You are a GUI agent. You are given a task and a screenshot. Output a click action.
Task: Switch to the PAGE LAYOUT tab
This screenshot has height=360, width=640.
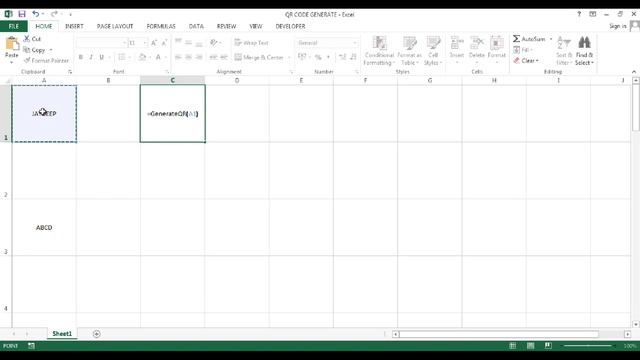pos(115,26)
